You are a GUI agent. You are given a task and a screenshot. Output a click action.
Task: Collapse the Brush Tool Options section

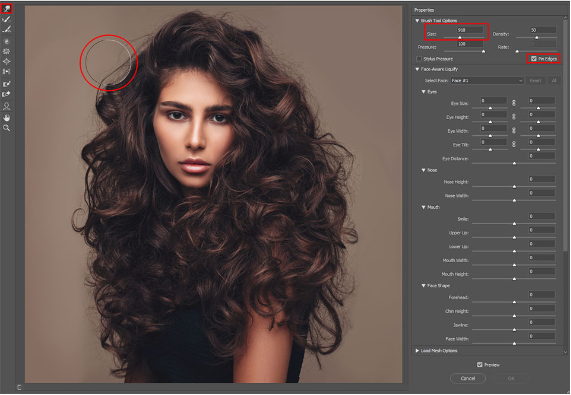pyautogui.click(x=417, y=21)
